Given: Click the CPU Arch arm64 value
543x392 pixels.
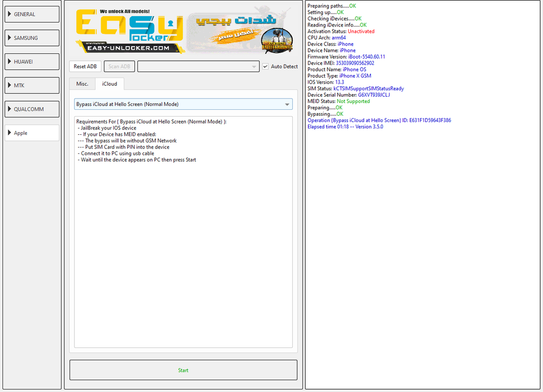Looking at the screenshot, I should click(x=338, y=38).
